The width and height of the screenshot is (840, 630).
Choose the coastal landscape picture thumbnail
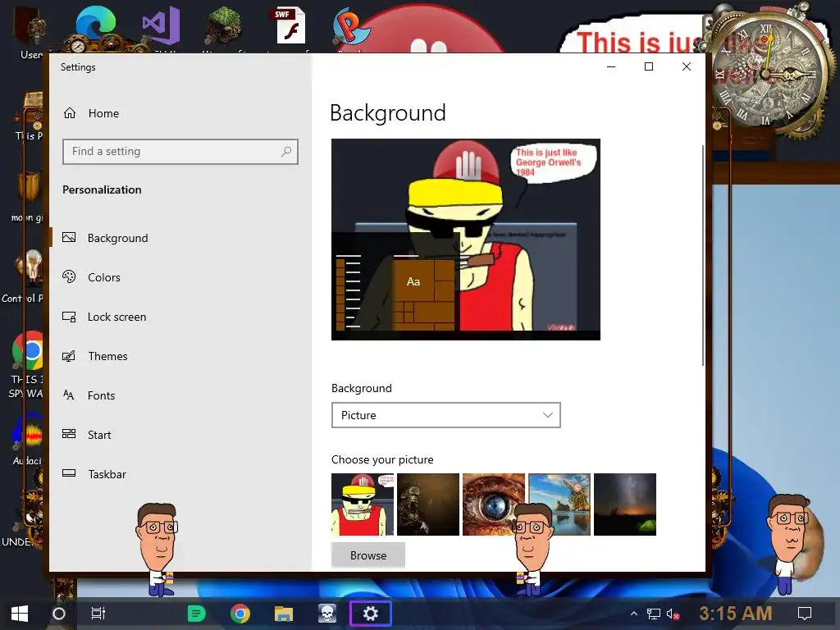[559, 504]
